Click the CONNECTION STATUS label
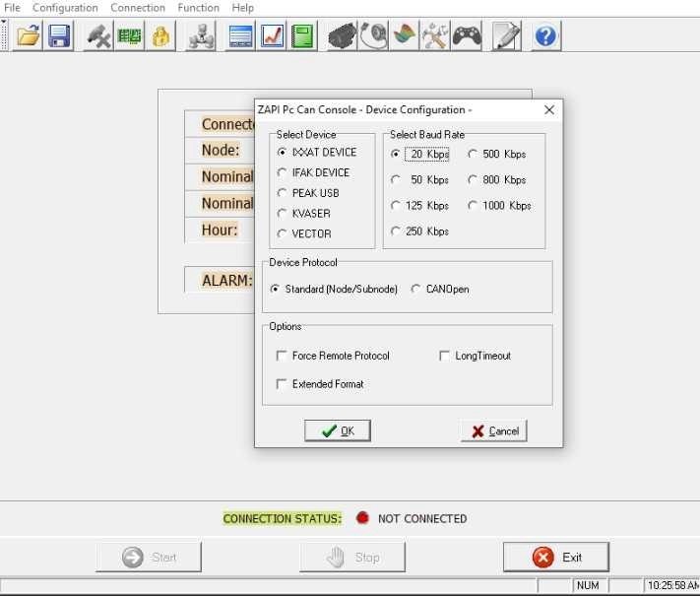 pos(283,519)
